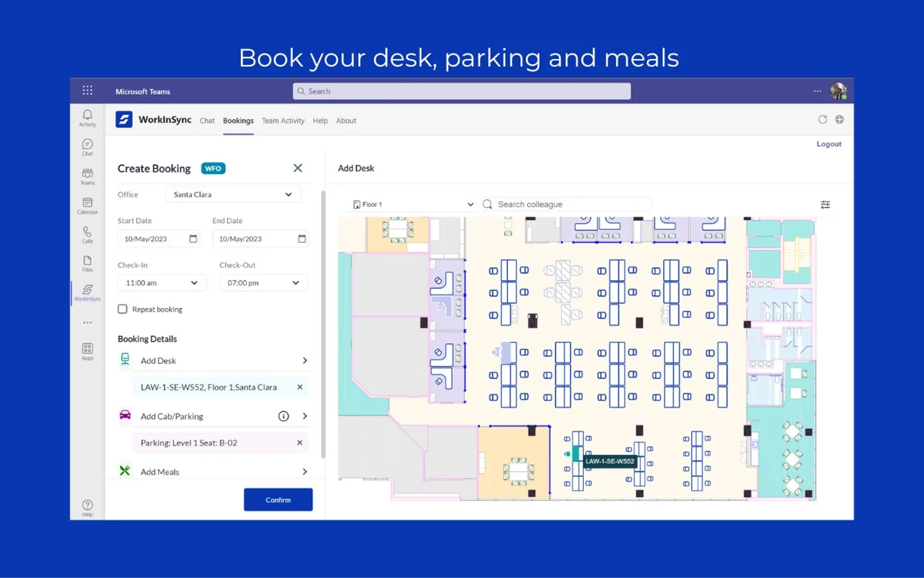Open Calendar in the Teams sidebar
This screenshot has width=924, height=578.
[87, 206]
